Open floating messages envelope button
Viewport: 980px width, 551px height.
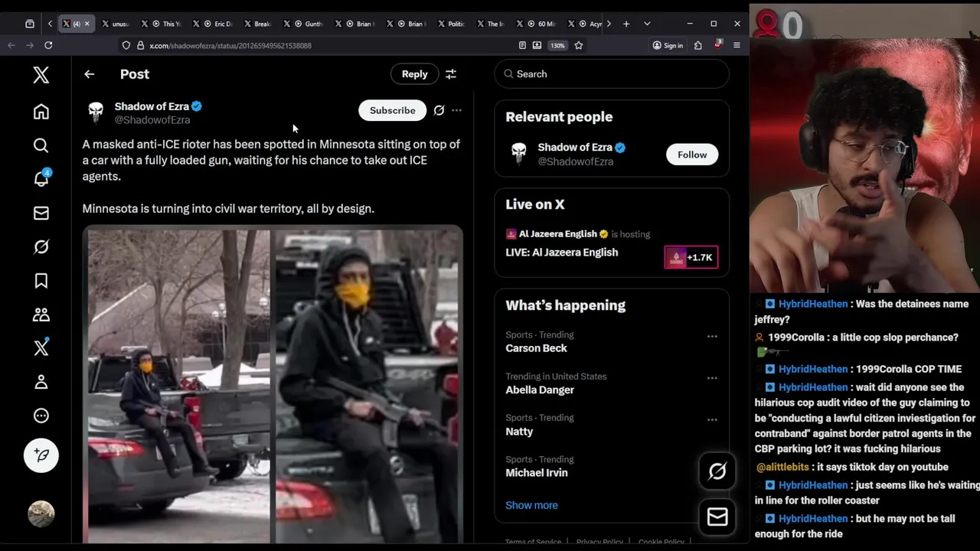(x=717, y=517)
